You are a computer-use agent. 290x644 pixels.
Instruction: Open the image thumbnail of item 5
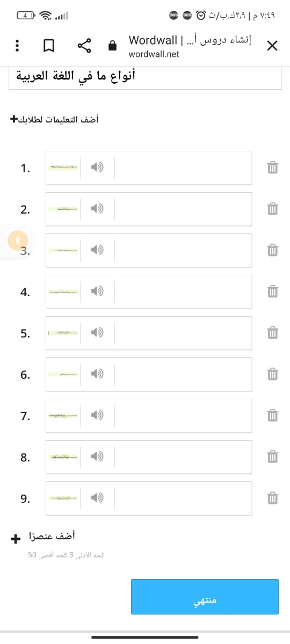63,333
